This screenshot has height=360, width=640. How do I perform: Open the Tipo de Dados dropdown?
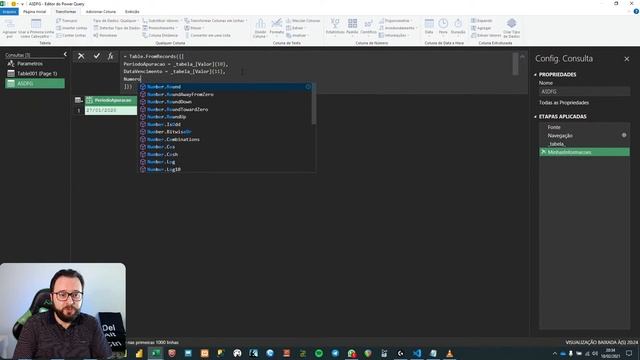coord(116,20)
